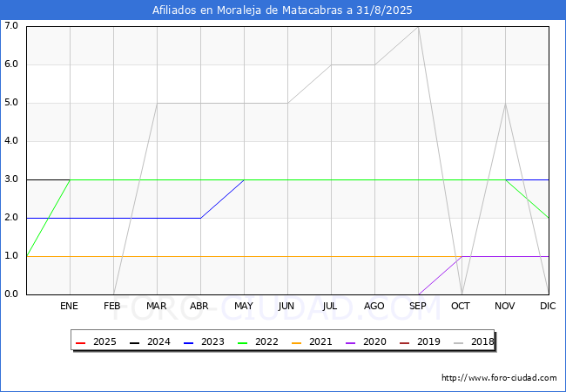Screen dimensions: 566x392
Task: Click the FEB month axis label
Action: 112,306
